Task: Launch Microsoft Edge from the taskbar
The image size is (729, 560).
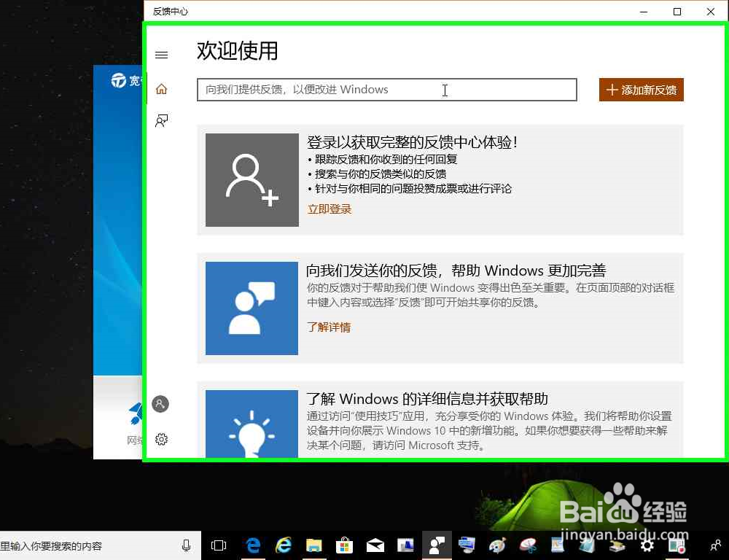Action: (x=252, y=545)
